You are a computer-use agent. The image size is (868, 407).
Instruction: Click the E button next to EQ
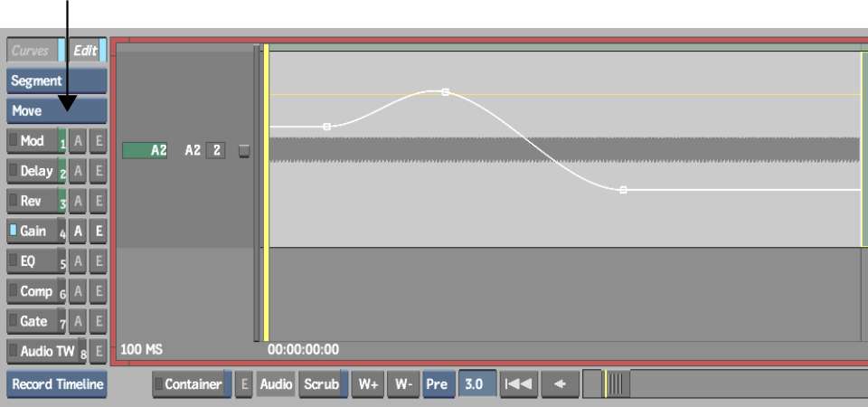[x=98, y=260]
